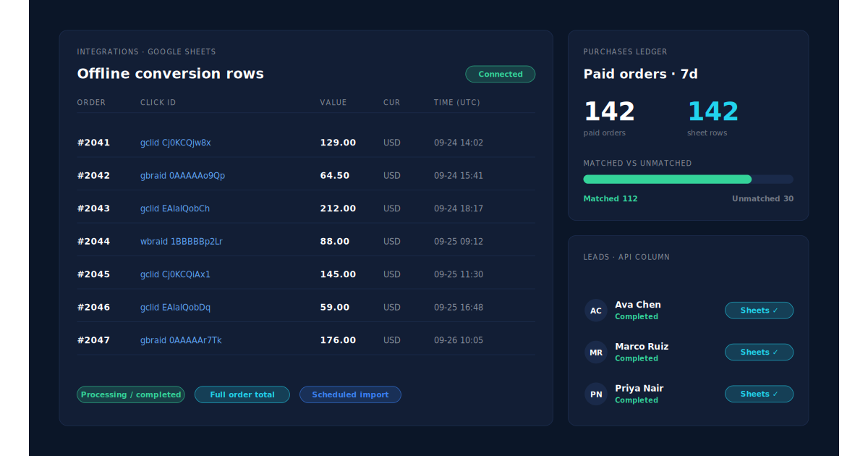The height and width of the screenshot is (456, 868).
Task: Select the Full order total pill
Action: click(x=242, y=394)
